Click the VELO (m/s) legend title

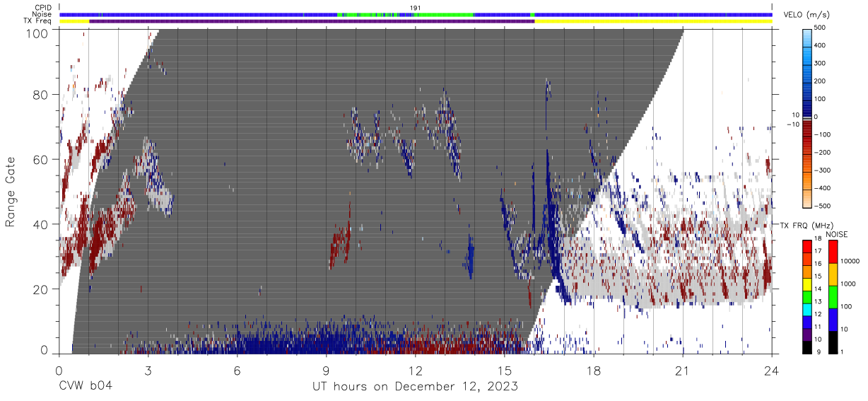(x=807, y=15)
